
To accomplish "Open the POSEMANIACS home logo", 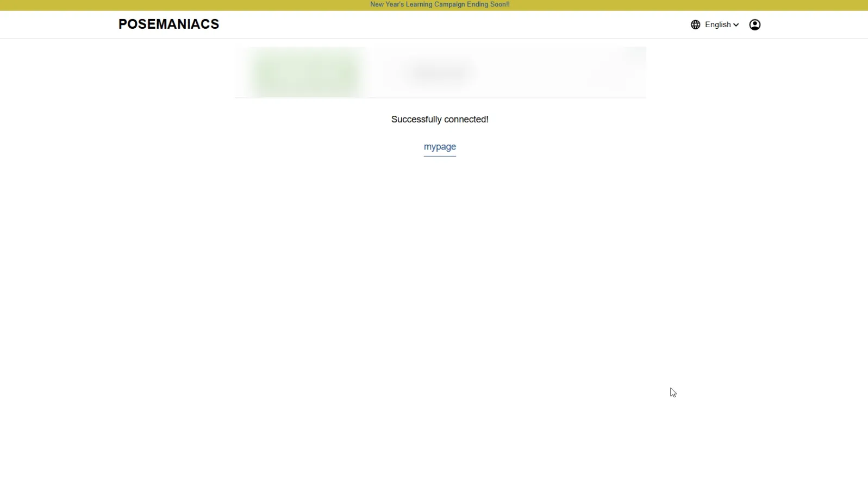I will coord(168,24).
